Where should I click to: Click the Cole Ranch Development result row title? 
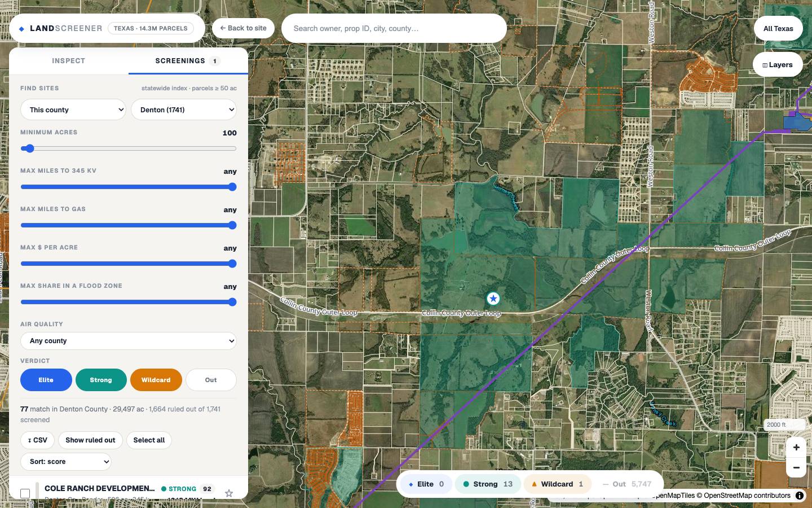point(100,489)
